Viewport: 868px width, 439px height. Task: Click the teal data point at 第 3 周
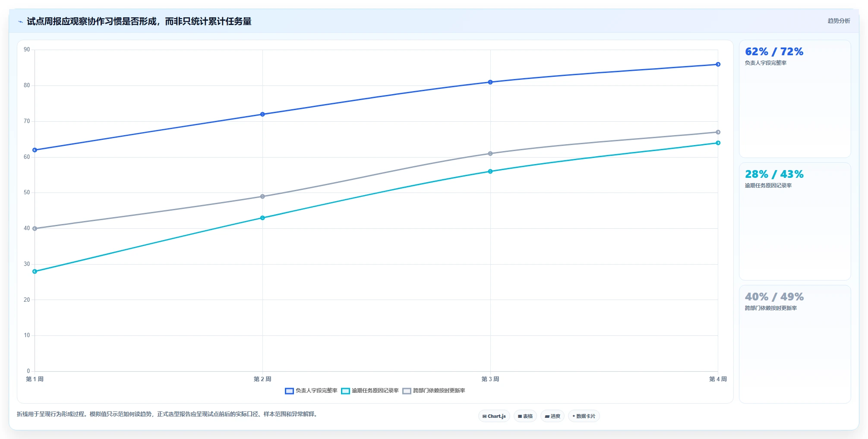(x=490, y=171)
